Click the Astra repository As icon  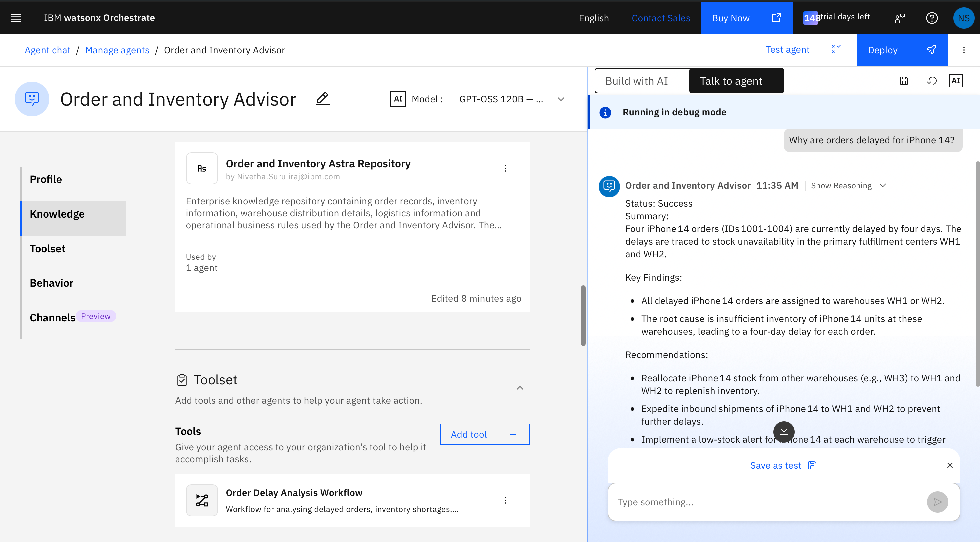click(x=202, y=168)
